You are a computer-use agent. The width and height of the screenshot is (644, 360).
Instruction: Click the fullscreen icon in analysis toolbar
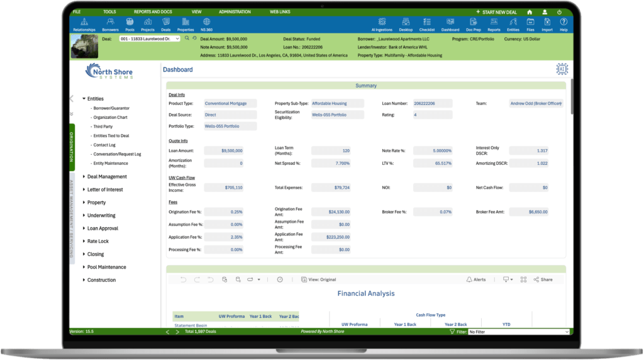coord(523,279)
